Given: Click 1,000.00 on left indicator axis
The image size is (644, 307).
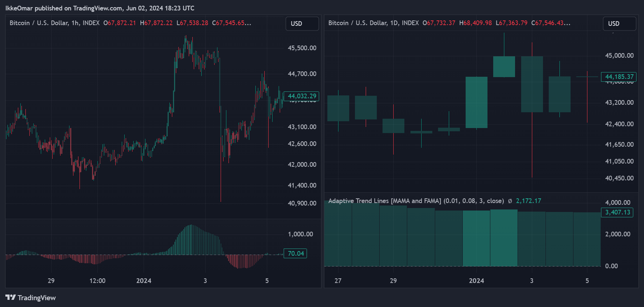Looking at the screenshot, I should 300,234.
